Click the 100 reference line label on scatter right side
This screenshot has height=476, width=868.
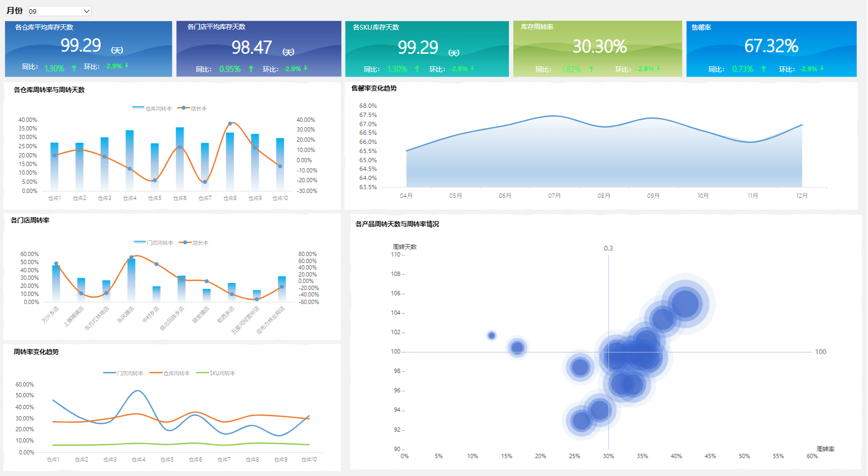[821, 352]
